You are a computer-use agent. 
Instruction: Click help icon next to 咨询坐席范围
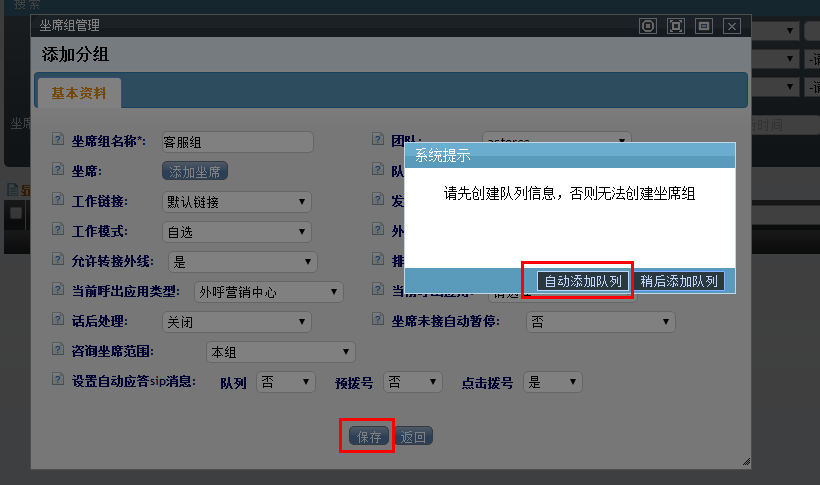coord(59,352)
